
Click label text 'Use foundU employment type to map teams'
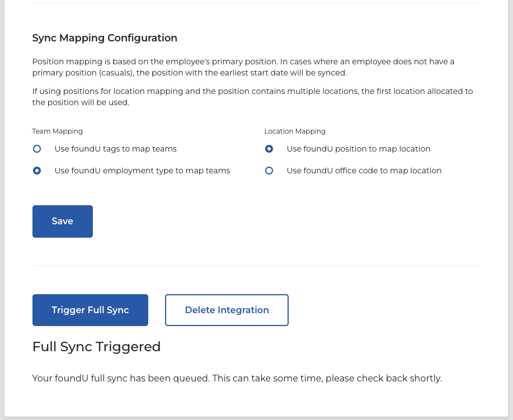(142, 171)
